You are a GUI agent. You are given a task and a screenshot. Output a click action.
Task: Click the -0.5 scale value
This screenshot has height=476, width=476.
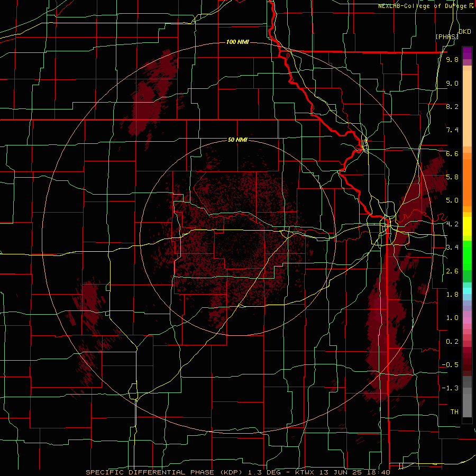click(x=450, y=365)
